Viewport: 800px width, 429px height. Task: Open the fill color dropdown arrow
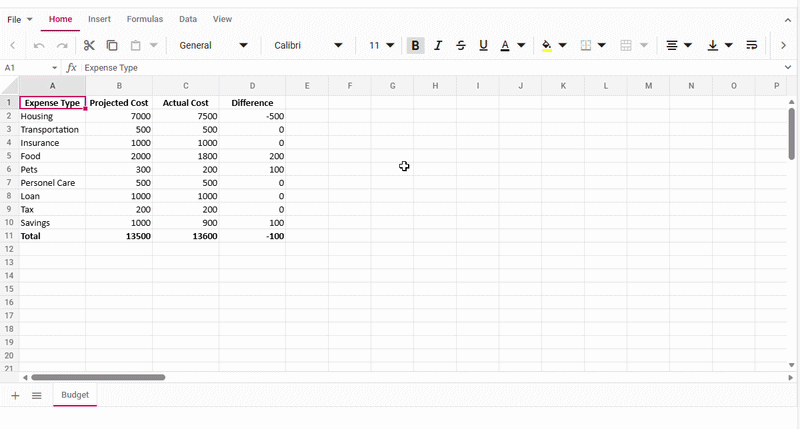pyautogui.click(x=563, y=45)
